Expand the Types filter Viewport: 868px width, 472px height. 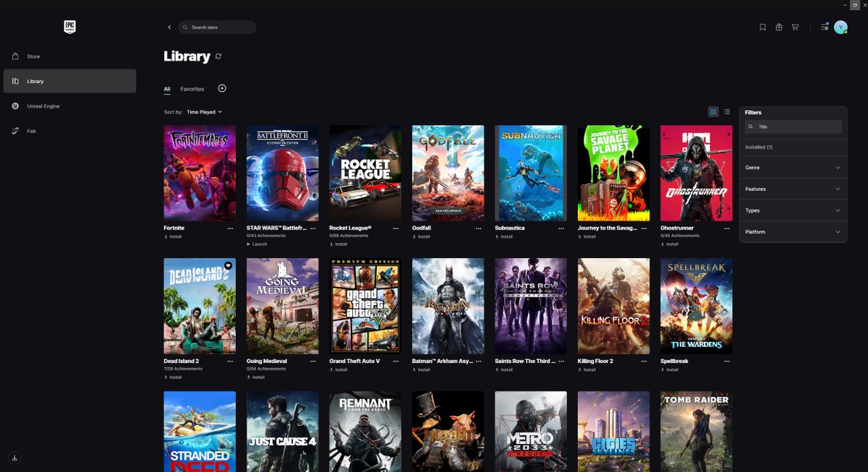click(793, 210)
